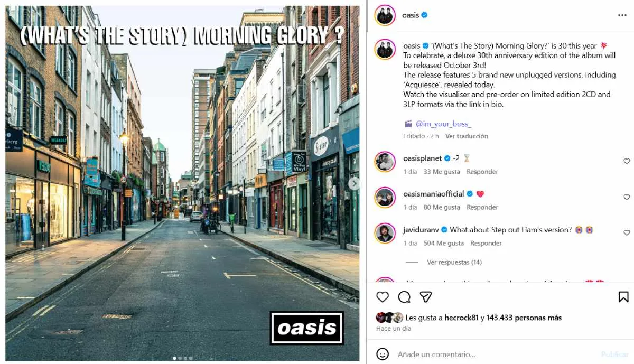Image resolution: width=634 pixels, height=364 pixels.
Task: View 504 Me gusta likes list
Action: [x=444, y=243]
